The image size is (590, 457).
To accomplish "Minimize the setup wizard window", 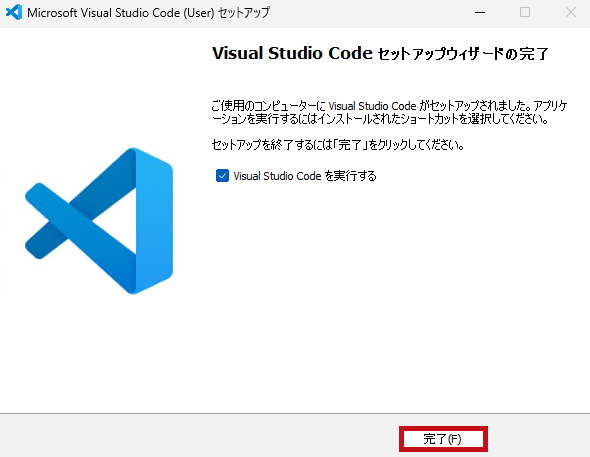I will point(480,12).
